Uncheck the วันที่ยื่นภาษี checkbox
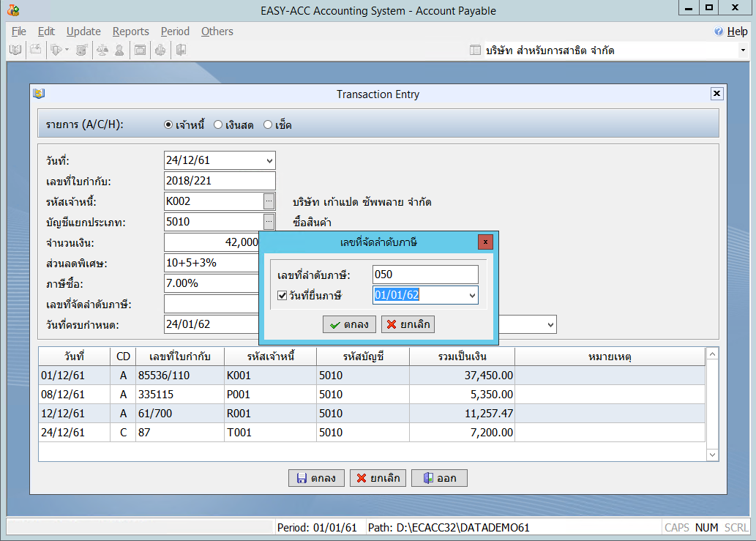Image resolution: width=756 pixels, height=541 pixels. pyautogui.click(x=282, y=296)
